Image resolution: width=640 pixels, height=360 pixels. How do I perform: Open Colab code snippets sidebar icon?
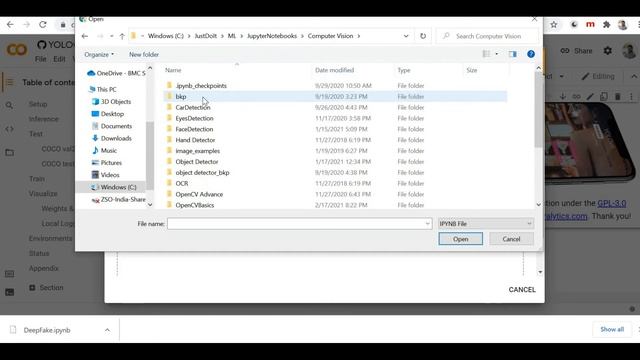click(x=9, y=129)
